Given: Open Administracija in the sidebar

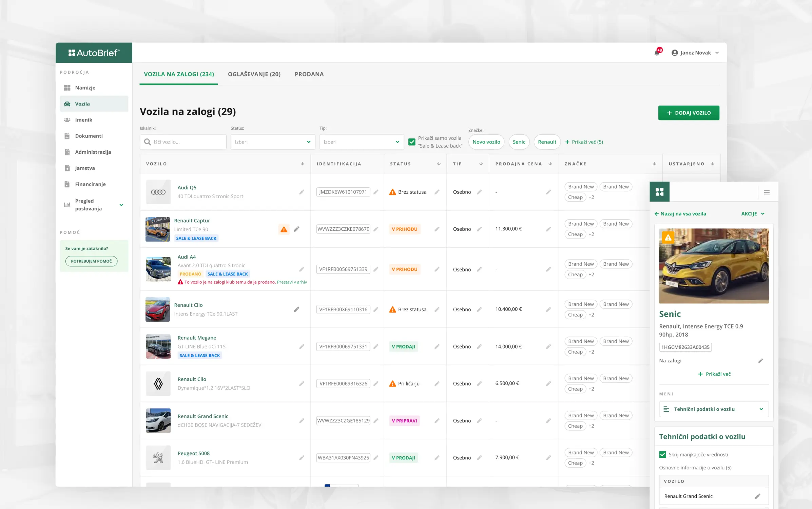Looking at the screenshot, I should [94, 152].
